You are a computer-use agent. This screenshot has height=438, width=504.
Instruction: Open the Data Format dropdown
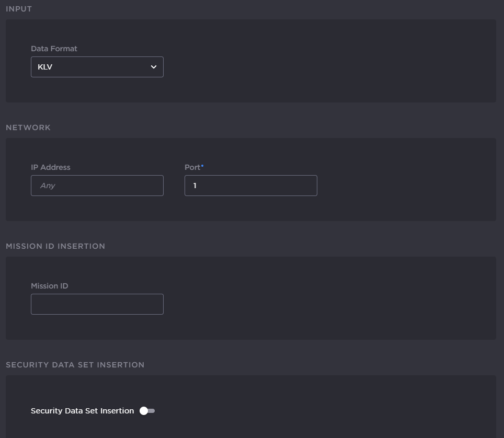(97, 67)
